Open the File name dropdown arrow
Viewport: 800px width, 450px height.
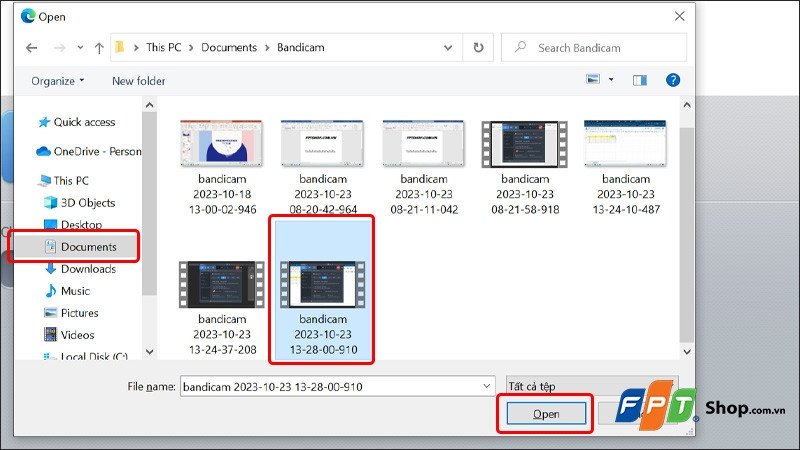487,386
